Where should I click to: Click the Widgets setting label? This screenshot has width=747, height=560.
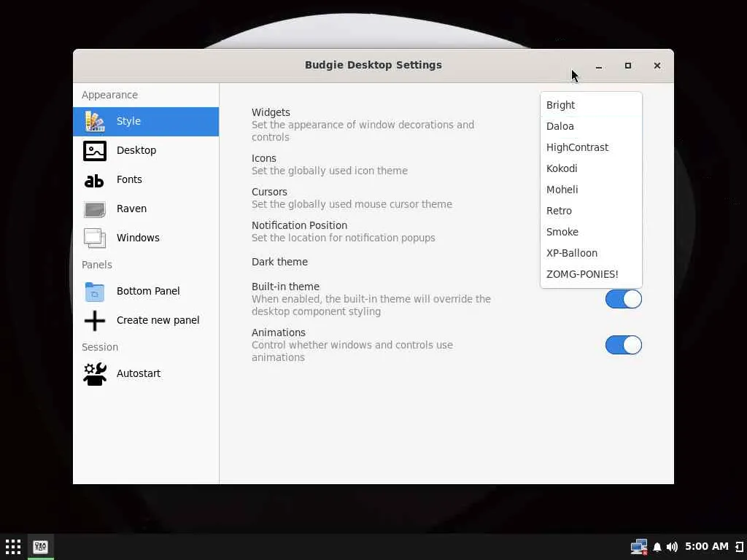coord(271,112)
